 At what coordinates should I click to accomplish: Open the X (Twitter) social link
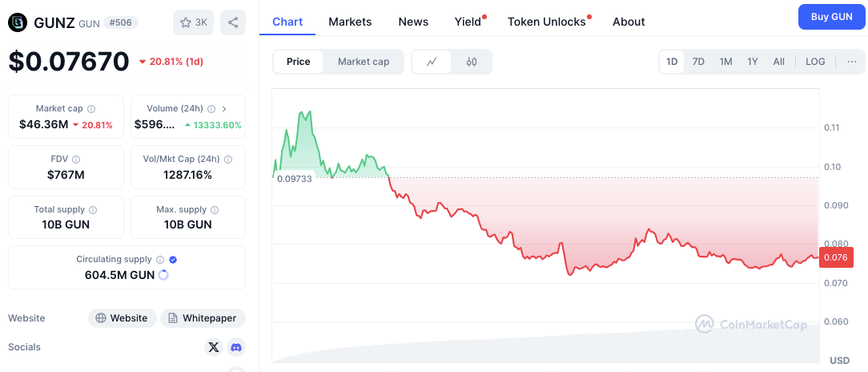click(x=214, y=348)
